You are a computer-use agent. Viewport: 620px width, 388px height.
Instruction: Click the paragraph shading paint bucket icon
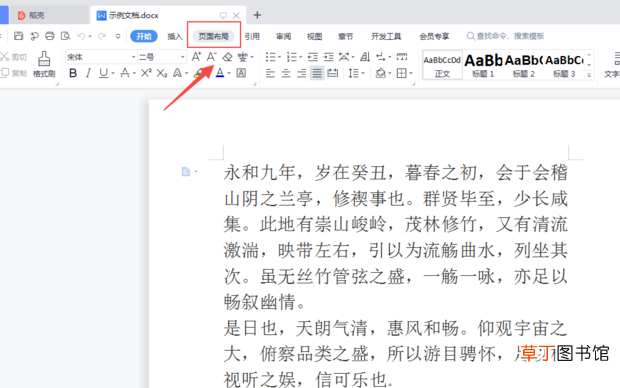click(x=380, y=73)
